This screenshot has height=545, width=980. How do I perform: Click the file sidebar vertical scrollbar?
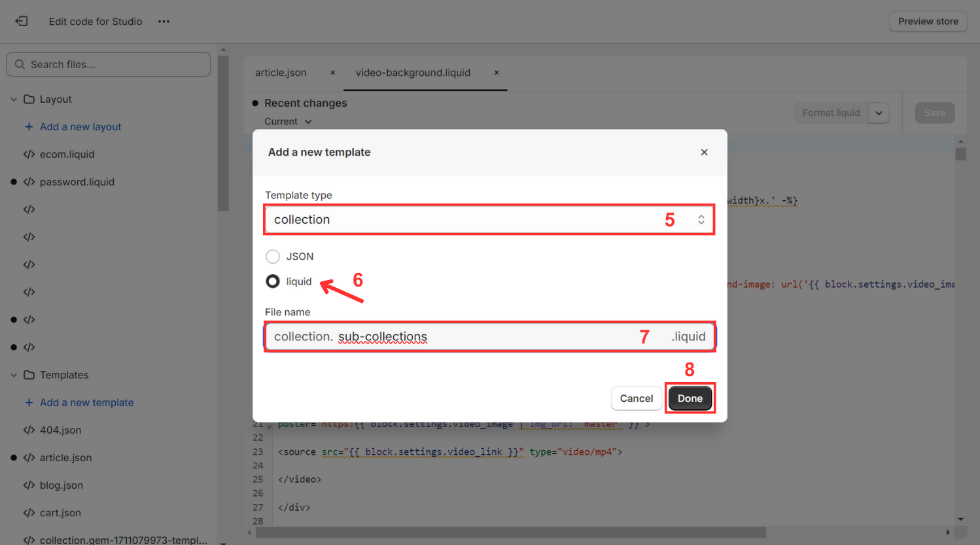click(223, 133)
